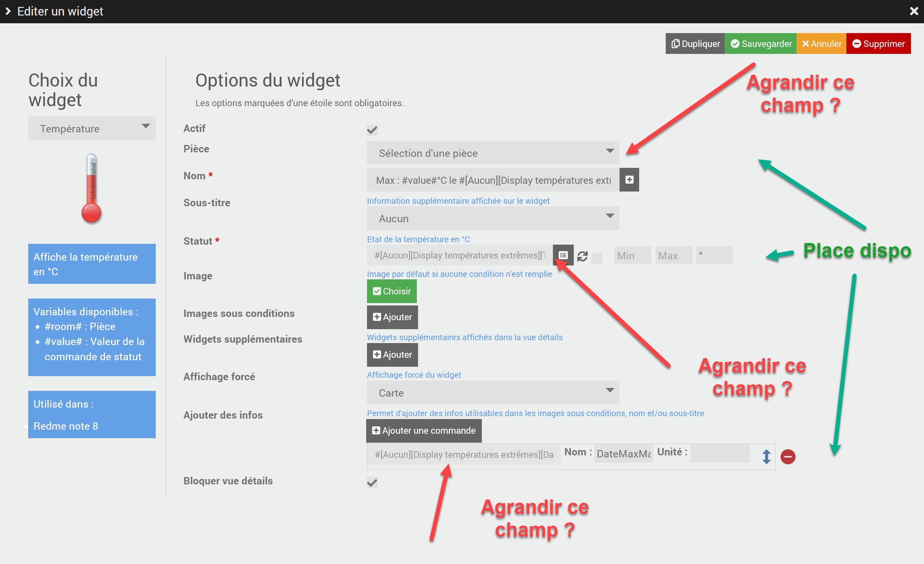
Task: Tick small checkbox beside refresh icon
Action: [x=597, y=258]
